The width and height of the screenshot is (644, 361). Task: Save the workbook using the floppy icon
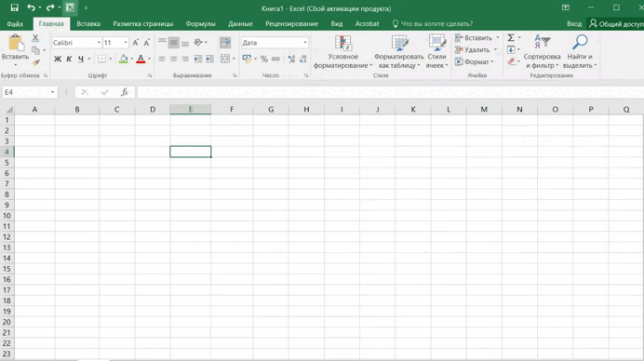[x=14, y=7]
